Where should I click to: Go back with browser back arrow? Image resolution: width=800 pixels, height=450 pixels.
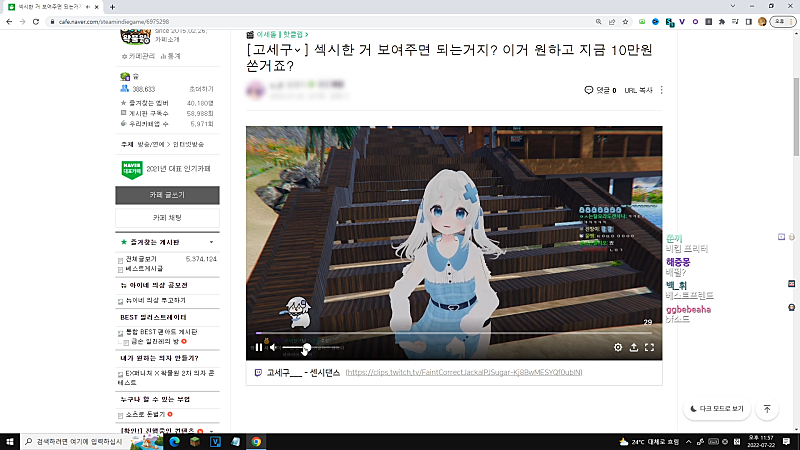(9, 21)
